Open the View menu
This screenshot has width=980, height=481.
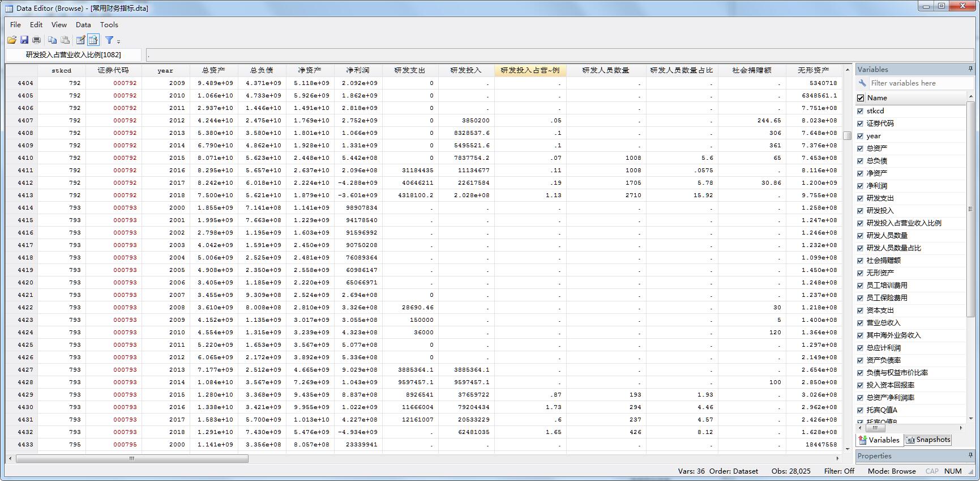[59, 24]
